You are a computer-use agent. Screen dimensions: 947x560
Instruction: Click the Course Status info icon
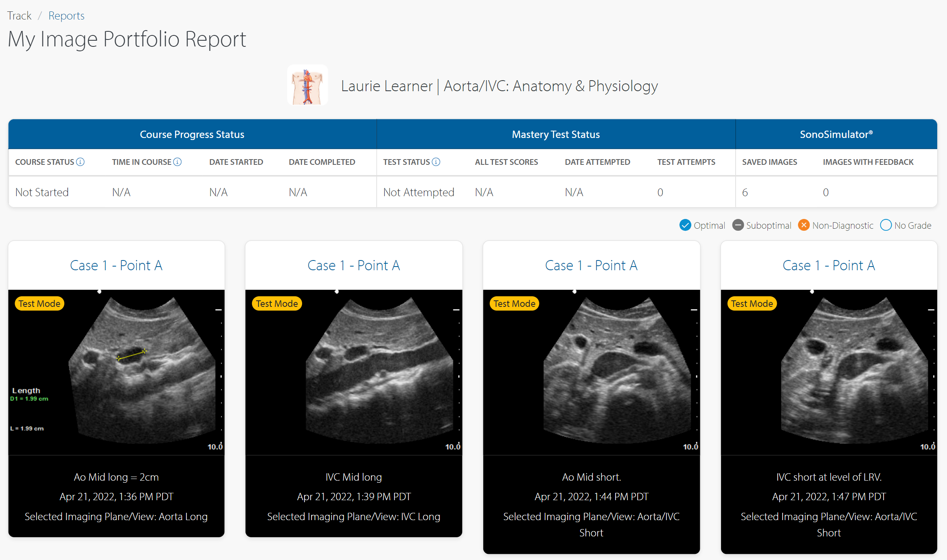[x=81, y=162]
